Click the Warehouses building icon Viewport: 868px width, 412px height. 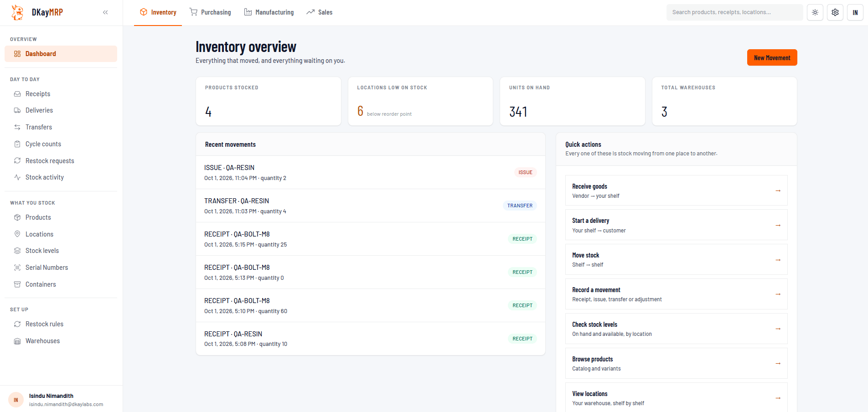[17, 341]
